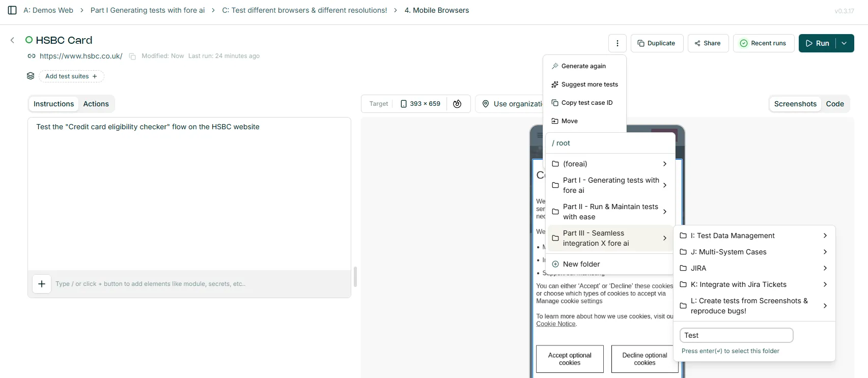The height and width of the screenshot is (378, 868).
Task: Click the link icon before the URL
Action: point(32,56)
